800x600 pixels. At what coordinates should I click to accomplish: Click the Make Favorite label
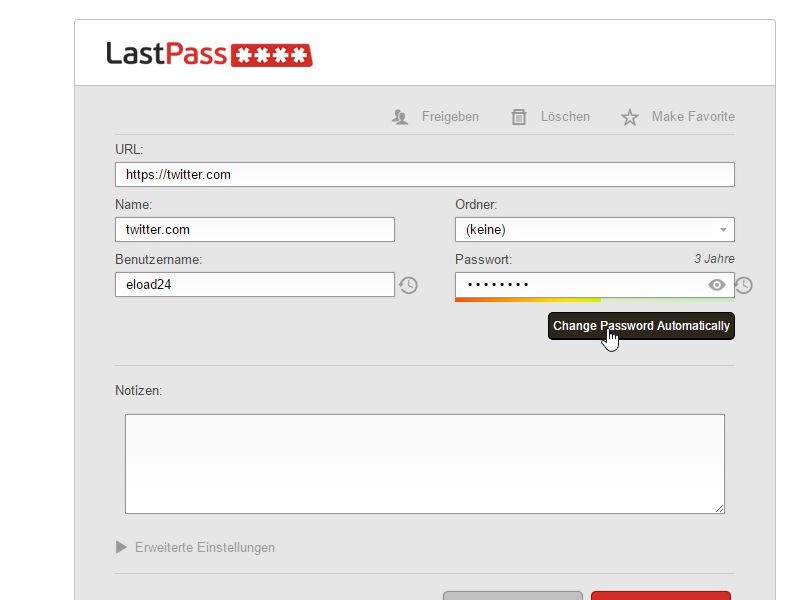click(693, 117)
